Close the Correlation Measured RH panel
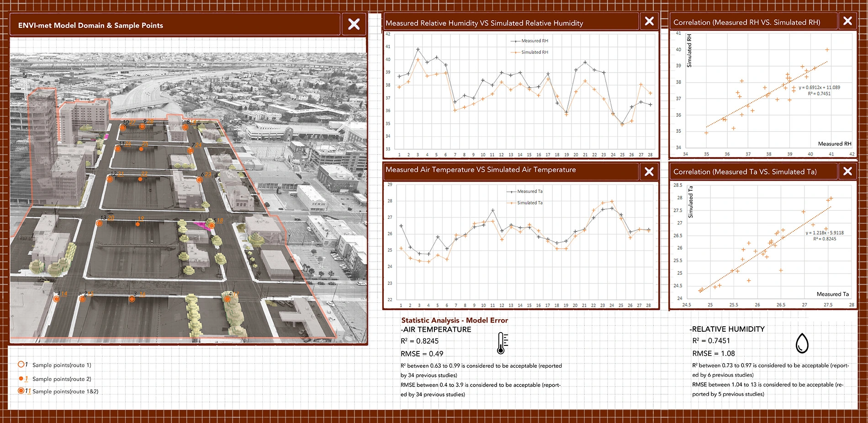 (x=847, y=21)
